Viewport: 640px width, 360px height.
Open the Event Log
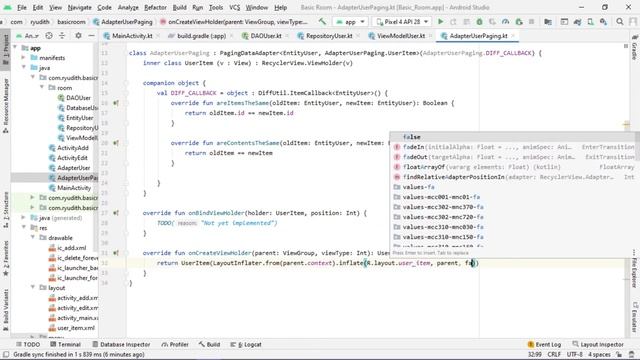point(544,344)
